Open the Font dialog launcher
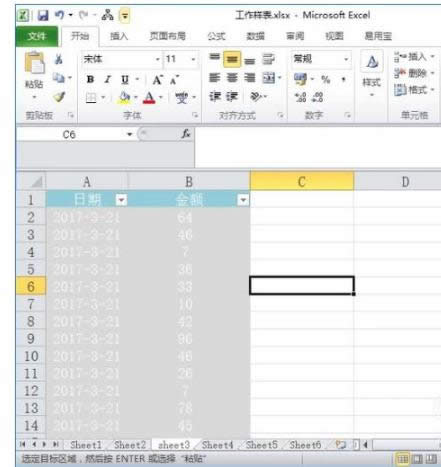The width and height of the screenshot is (441, 467). (195, 115)
